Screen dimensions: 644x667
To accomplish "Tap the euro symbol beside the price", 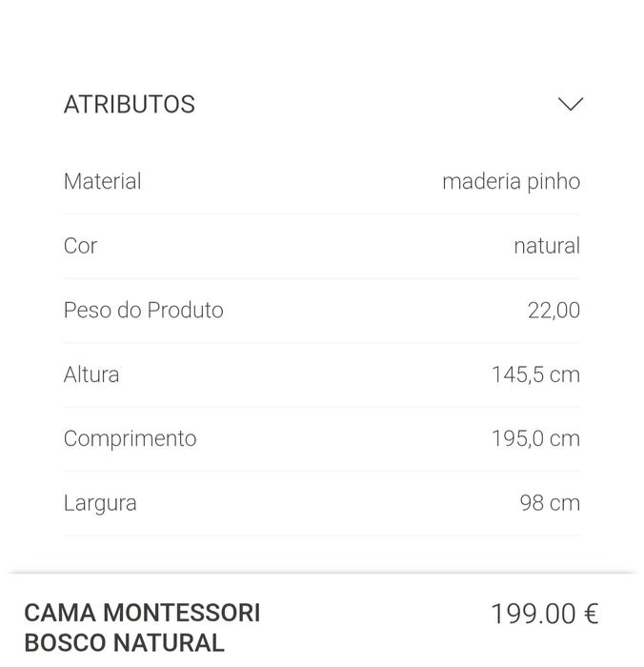I will [x=590, y=615].
